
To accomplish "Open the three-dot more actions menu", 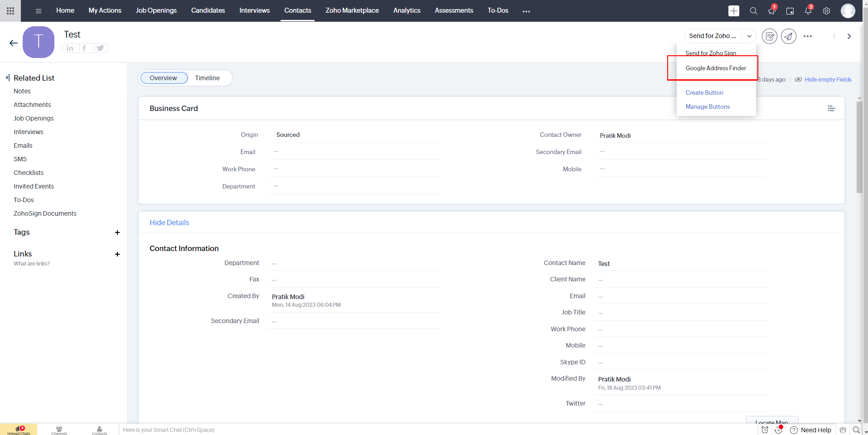I will 808,36.
